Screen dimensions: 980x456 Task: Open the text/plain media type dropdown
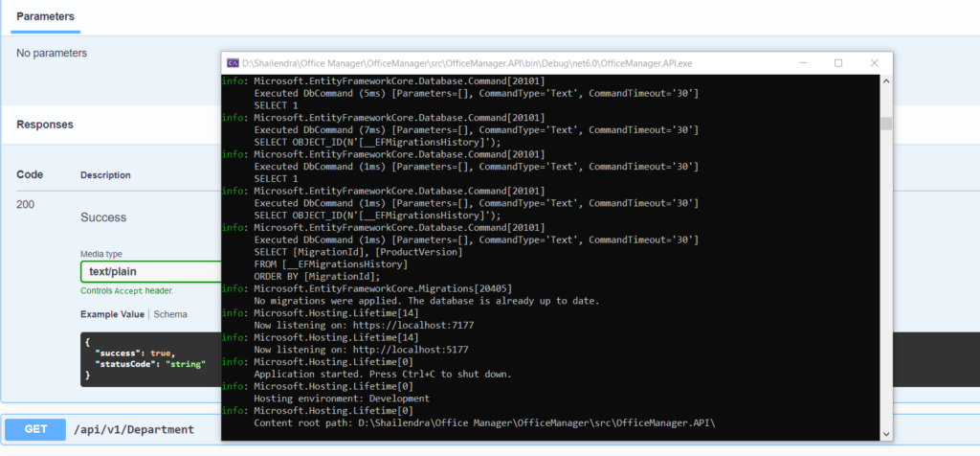(x=149, y=271)
